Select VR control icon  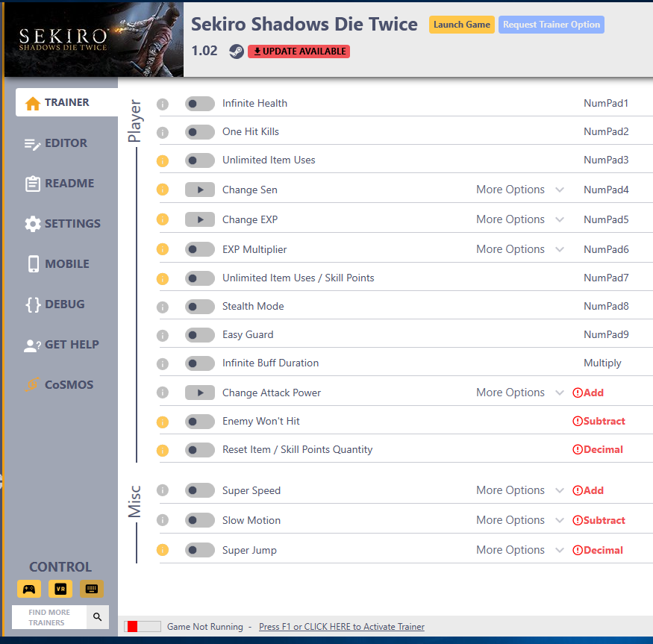60,589
